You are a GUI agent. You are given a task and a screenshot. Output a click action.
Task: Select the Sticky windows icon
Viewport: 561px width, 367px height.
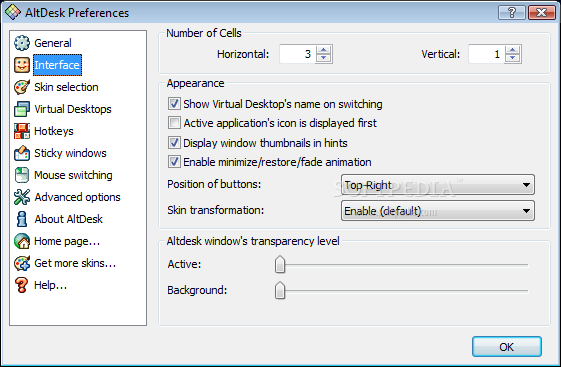[x=22, y=153]
